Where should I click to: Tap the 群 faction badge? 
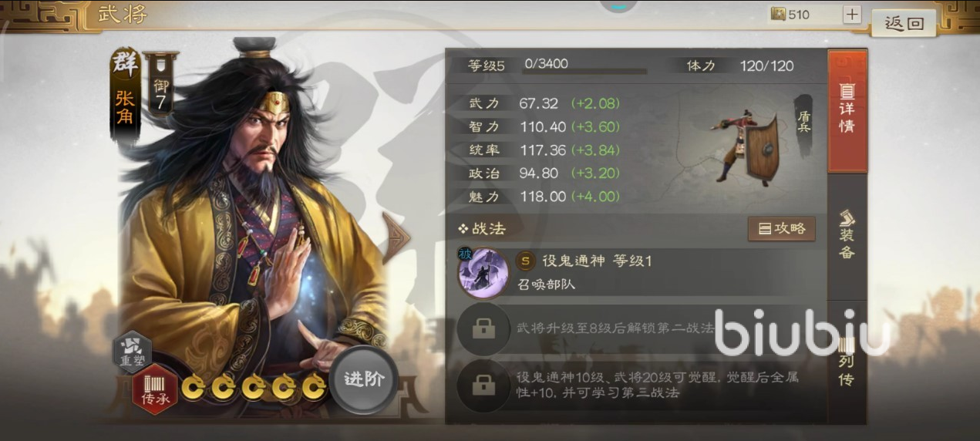coord(125,66)
